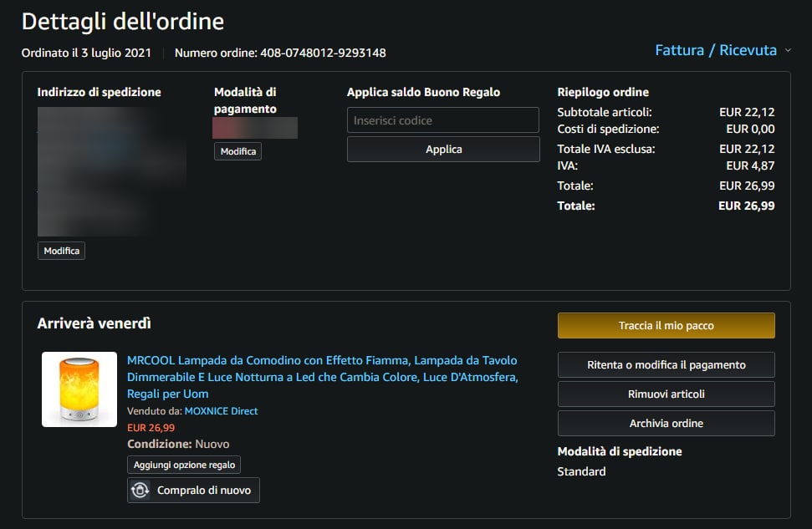Track the package with Traccia il mio pacco
This screenshot has width=812, height=529.
(x=666, y=326)
